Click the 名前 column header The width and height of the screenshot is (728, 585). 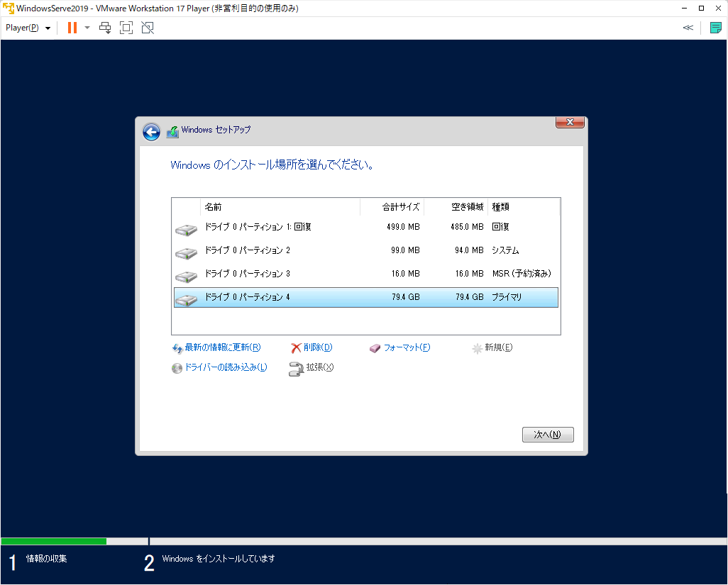(x=280, y=207)
